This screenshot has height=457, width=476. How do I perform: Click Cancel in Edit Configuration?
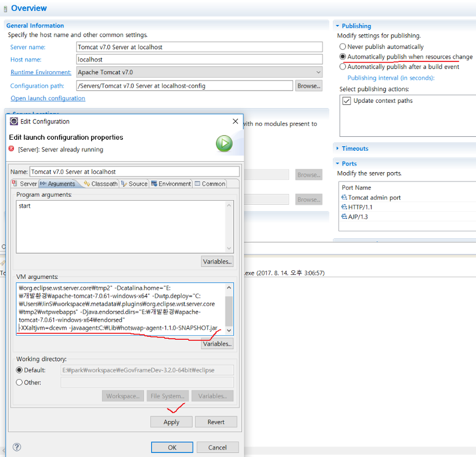218,447
